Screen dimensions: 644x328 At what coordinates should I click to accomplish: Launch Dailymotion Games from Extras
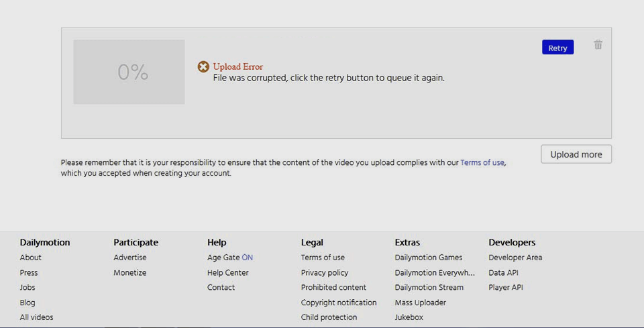coord(428,258)
